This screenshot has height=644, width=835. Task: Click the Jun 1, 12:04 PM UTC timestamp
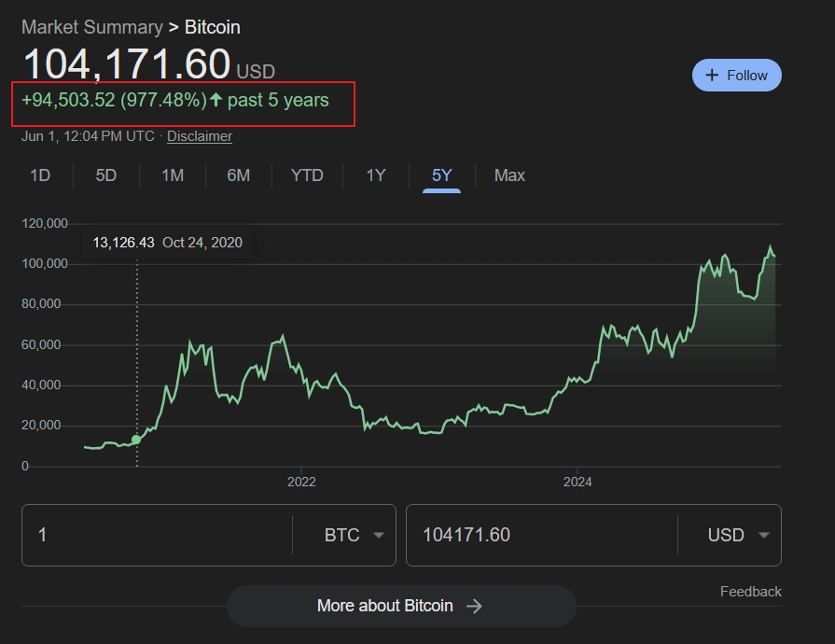pyautogui.click(x=88, y=136)
